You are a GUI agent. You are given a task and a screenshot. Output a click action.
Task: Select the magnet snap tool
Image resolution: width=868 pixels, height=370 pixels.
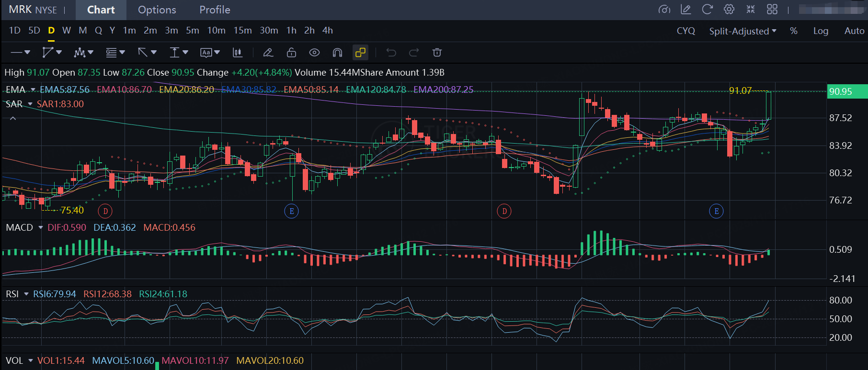pos(337,53)
